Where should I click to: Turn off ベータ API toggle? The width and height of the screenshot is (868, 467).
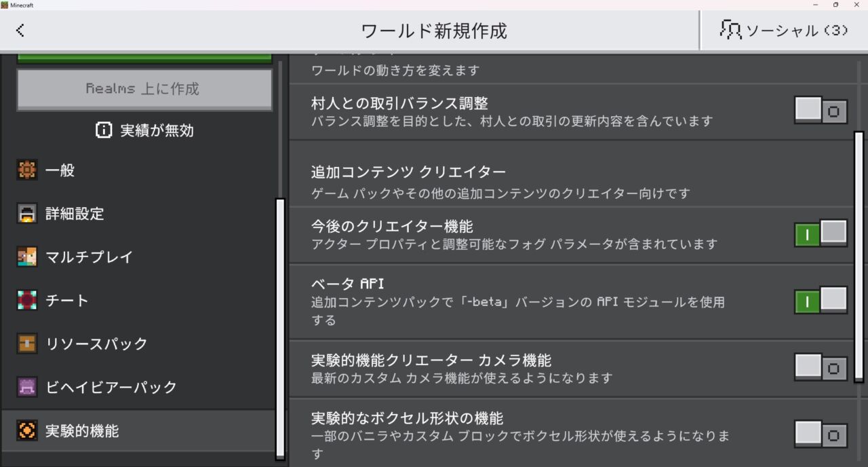821,301
